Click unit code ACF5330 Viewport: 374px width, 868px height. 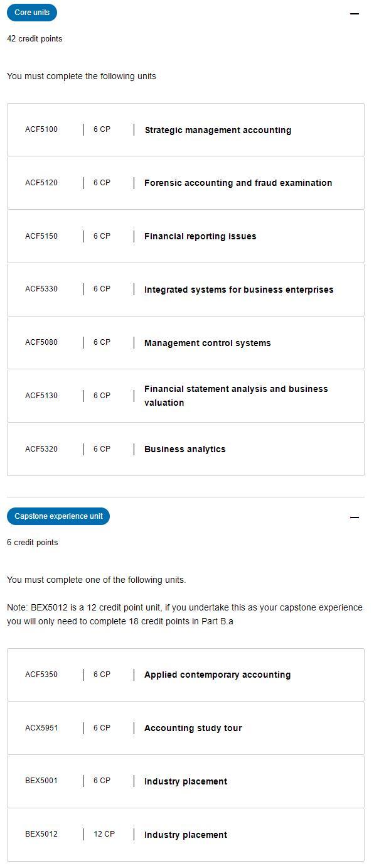[41, 289]
